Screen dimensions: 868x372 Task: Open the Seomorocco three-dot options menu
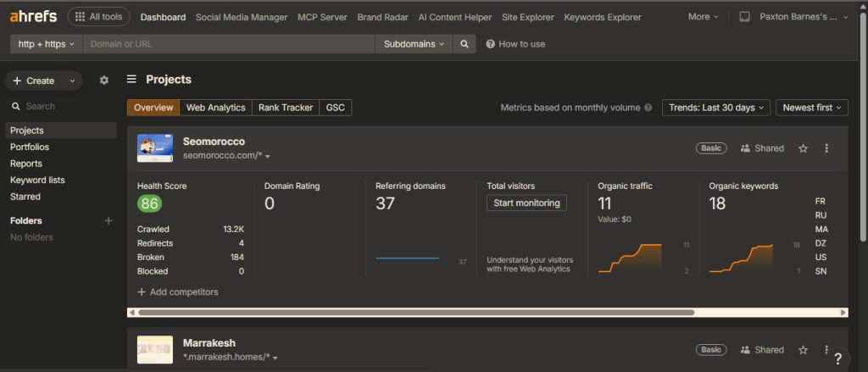[x=826, y=148]
